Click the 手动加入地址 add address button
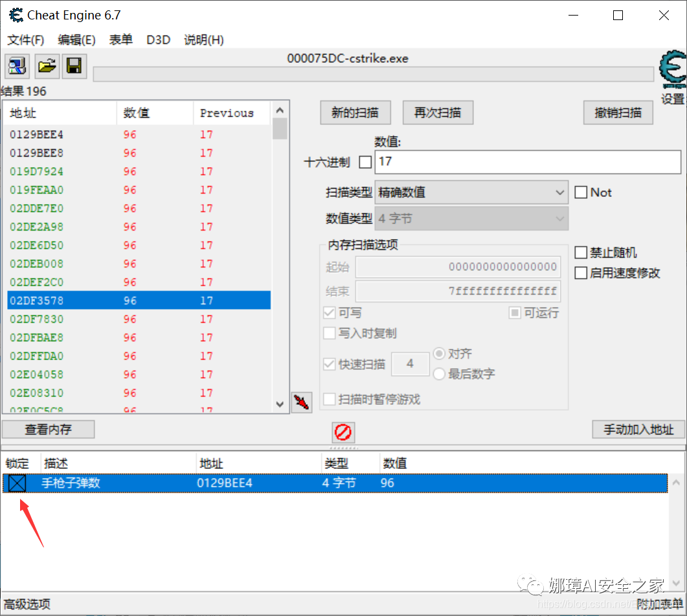 (638, 429)
